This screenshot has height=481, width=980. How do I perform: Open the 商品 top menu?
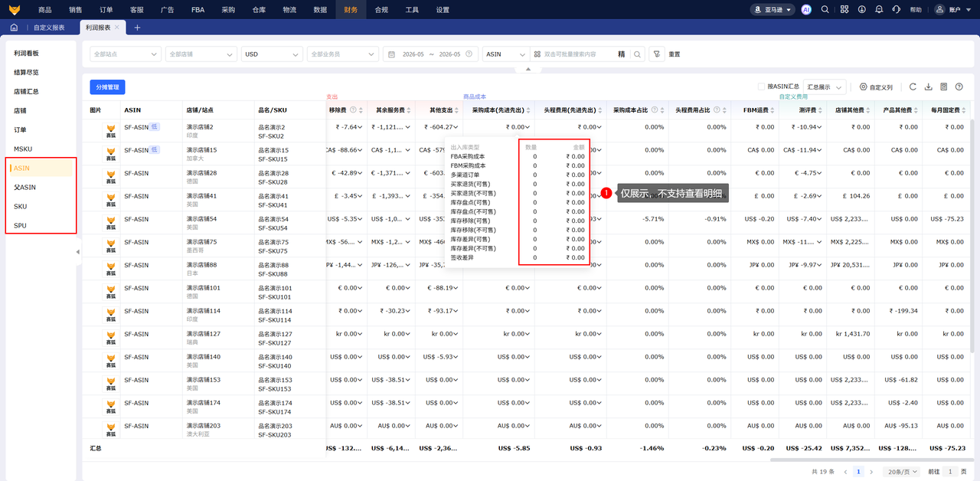[x=45, y=10]
